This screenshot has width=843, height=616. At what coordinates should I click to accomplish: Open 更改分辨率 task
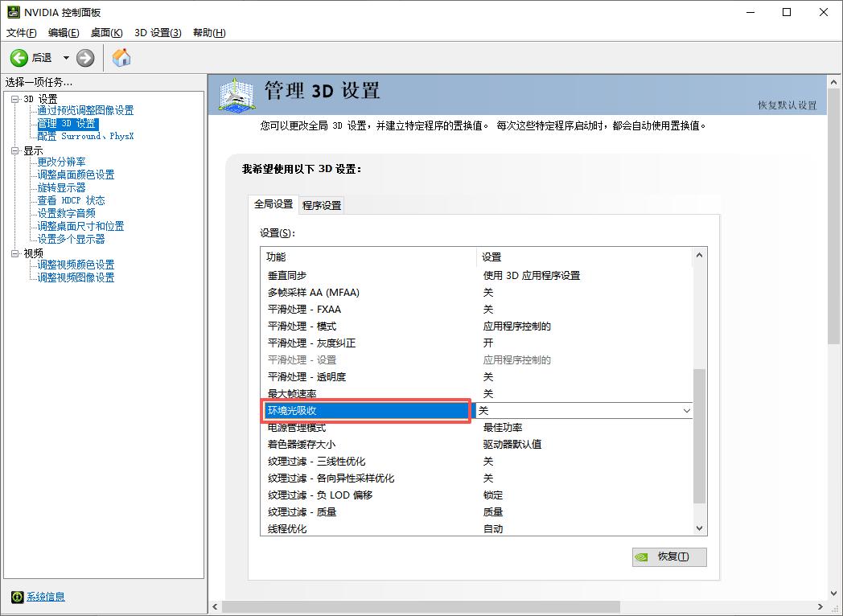61,162
